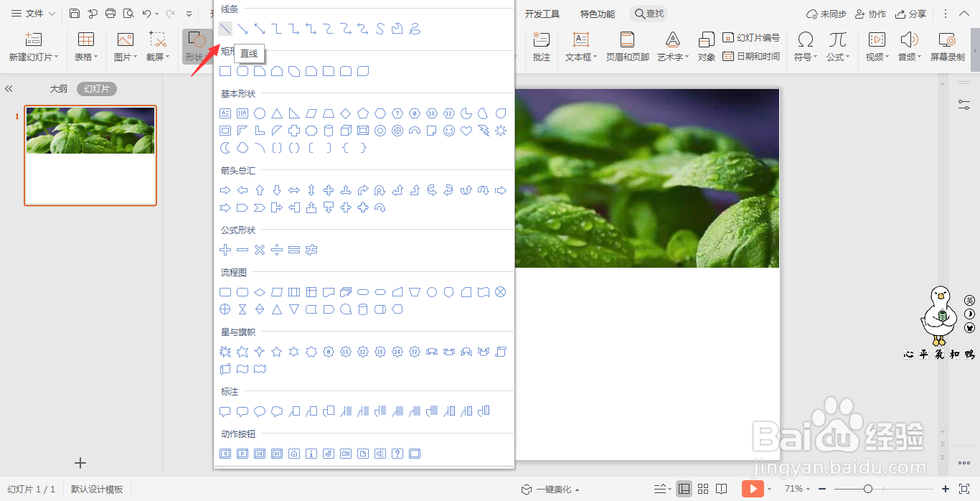
Task: Pick the up-down arrow shape
Action: pyautogui.click(x=311, y=190)
